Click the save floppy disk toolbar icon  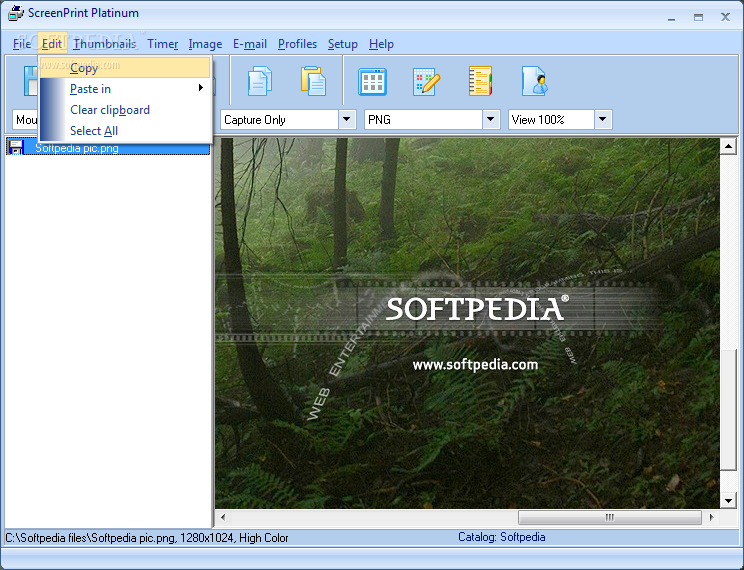click(x=30, y=81)
